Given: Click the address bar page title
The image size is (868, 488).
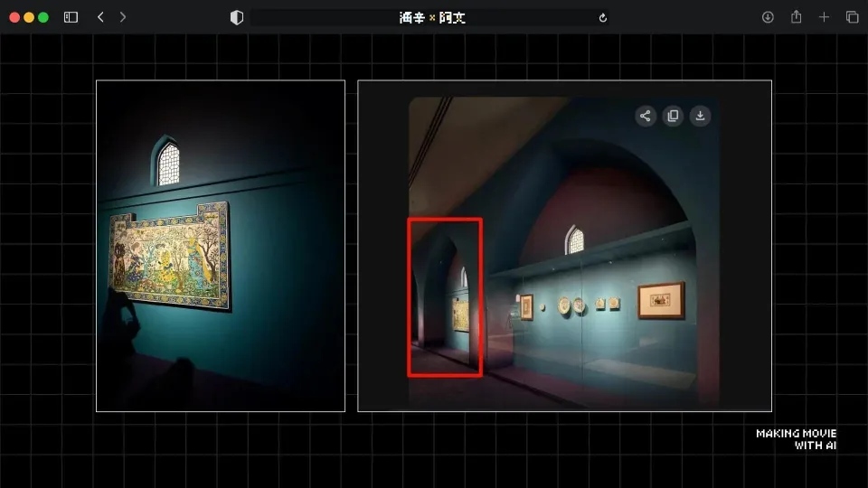Looking at the screenshot, I should pos(432,17).
